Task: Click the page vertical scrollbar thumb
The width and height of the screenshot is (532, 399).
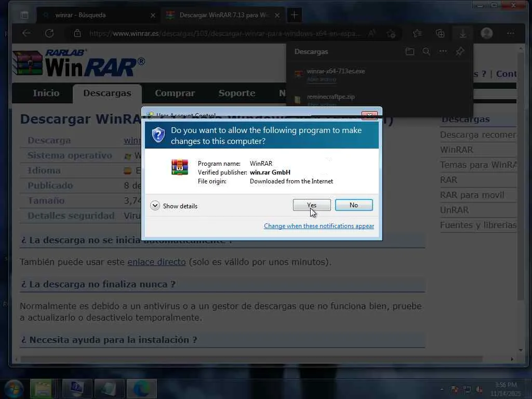Action: click(x=521, y=177)
